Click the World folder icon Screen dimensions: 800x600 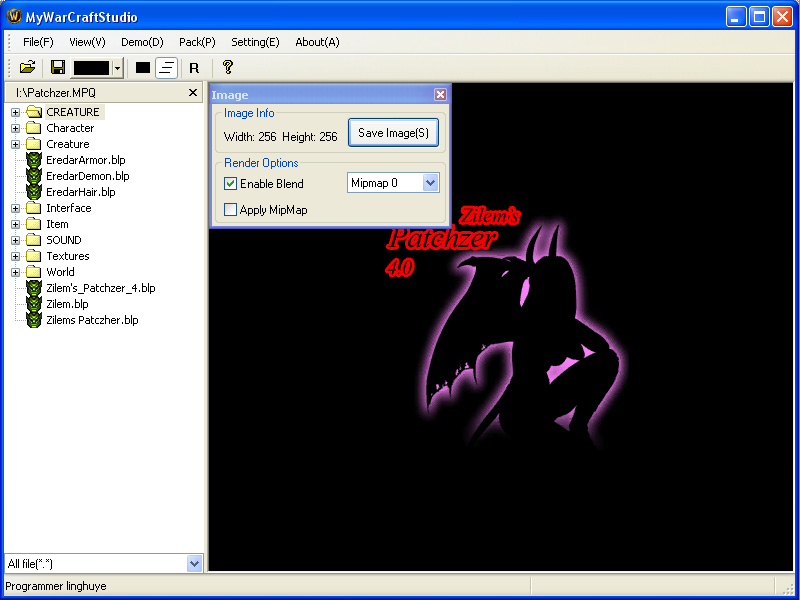coord(34,272)
